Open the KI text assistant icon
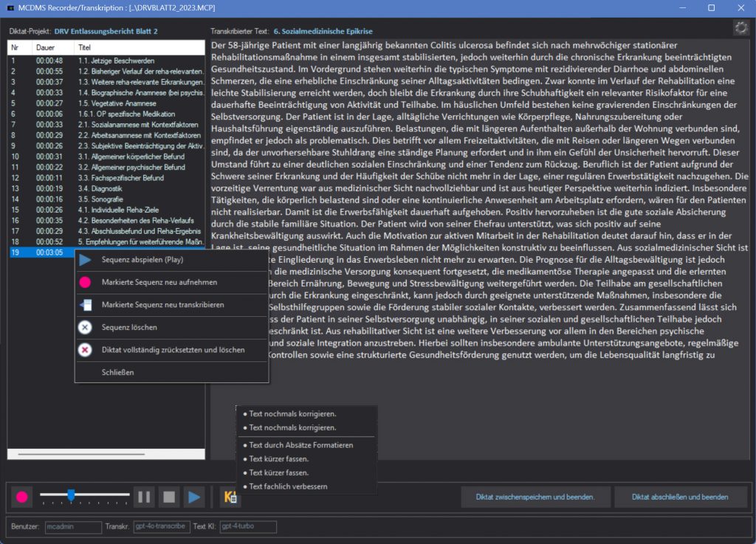Screen dimensions: 756x544 [230, 497]
